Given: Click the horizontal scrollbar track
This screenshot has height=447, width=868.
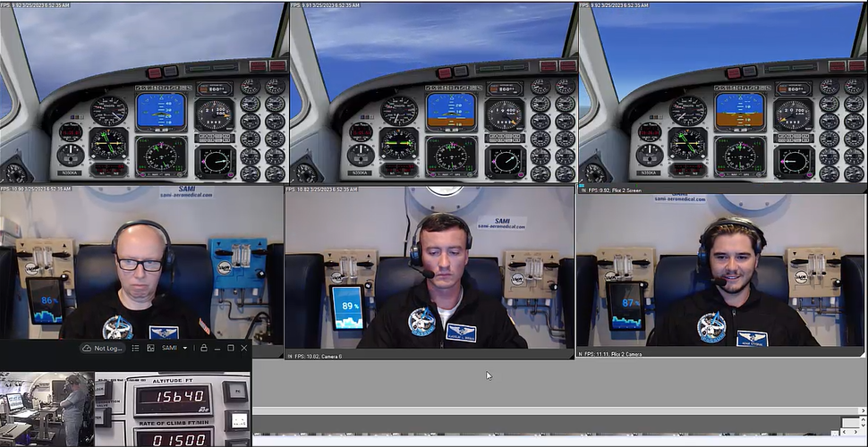Looking at the screenshot, I should [x=554, y=410].
